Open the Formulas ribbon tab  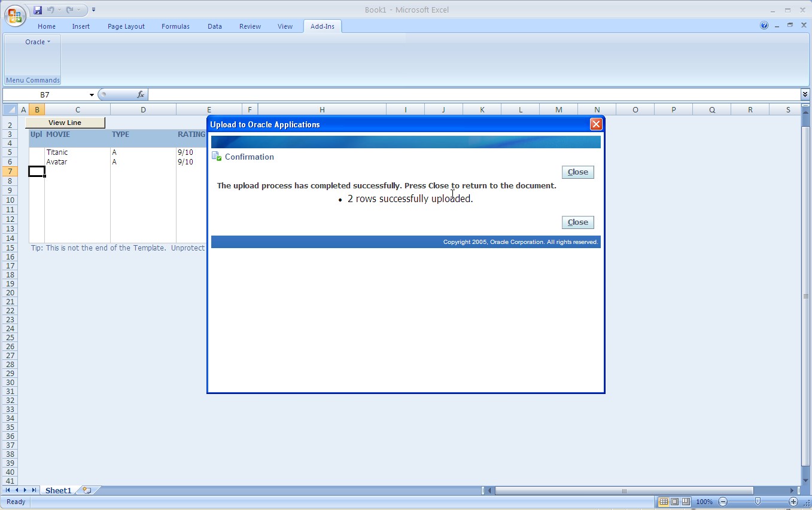175,26
